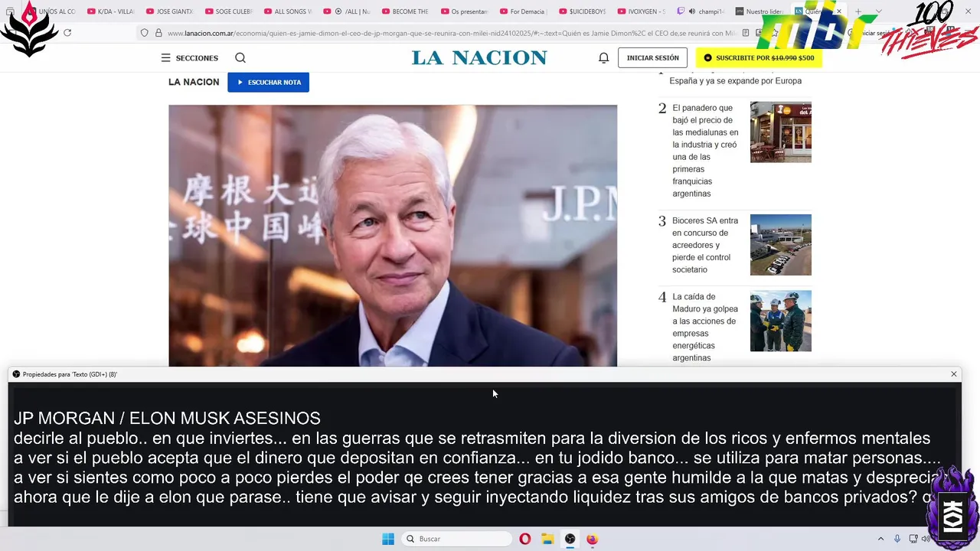This screenshot has width=980, height=551.
Task: Click the browser reload button
Action: click(x=67, y=33)
